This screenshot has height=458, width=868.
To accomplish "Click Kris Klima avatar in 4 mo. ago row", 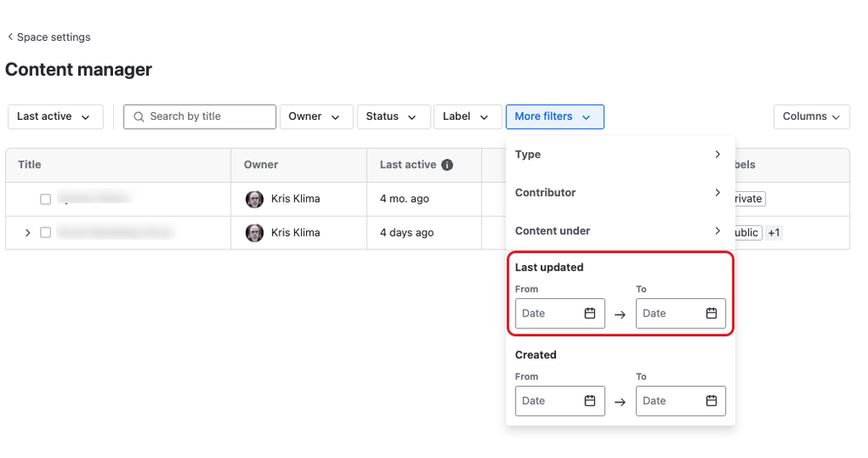I will coord(254,199).
